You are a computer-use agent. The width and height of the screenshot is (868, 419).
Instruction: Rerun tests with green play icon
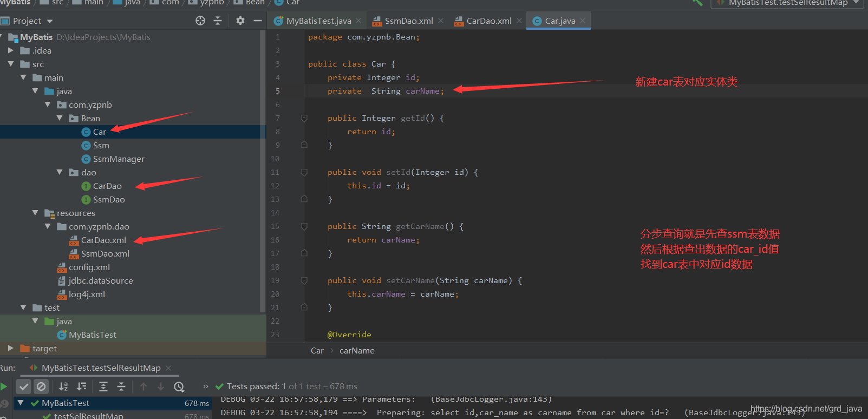[x=4, y=387]
